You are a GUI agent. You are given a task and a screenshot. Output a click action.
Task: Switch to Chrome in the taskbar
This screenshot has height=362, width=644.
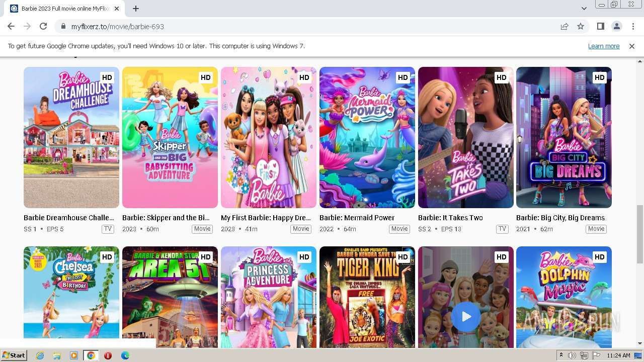91,355
